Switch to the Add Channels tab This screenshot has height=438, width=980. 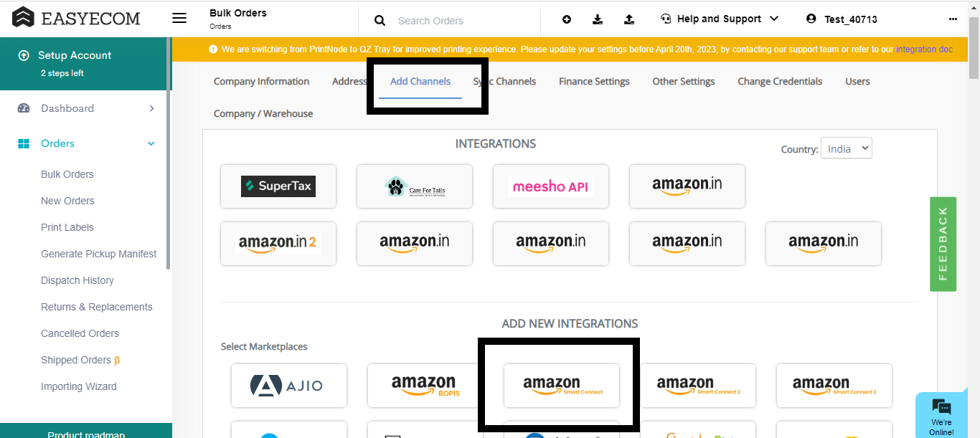[x=420, y=81]
